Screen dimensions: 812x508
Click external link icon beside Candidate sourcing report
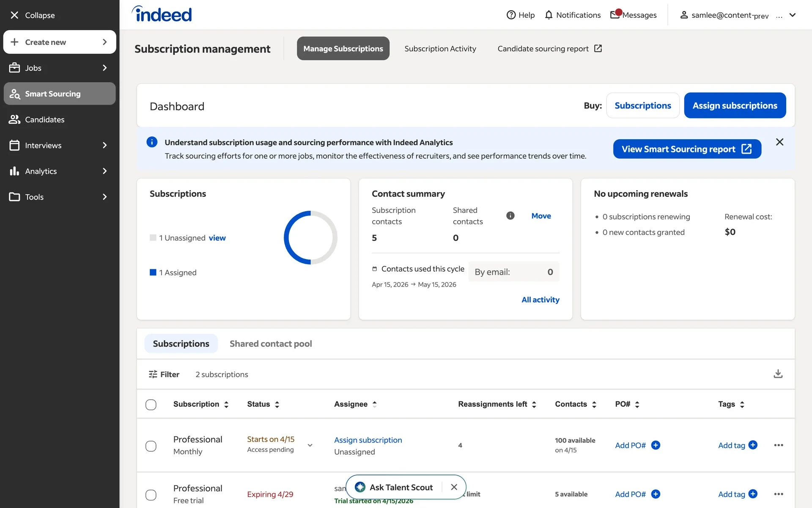[x=598, y=48]
